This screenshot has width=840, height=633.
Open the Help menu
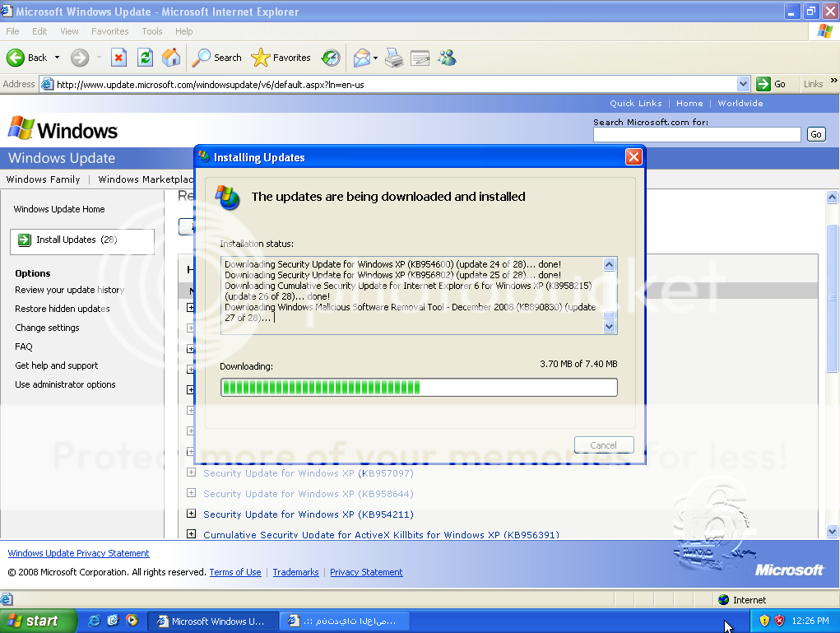183,31
